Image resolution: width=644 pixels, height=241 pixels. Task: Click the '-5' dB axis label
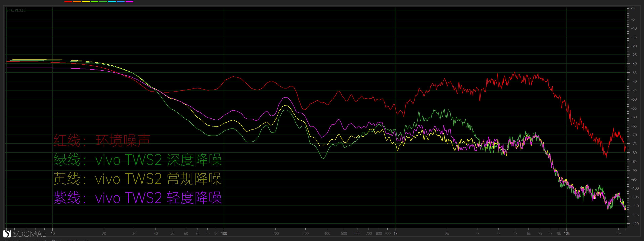click(633, 19)
